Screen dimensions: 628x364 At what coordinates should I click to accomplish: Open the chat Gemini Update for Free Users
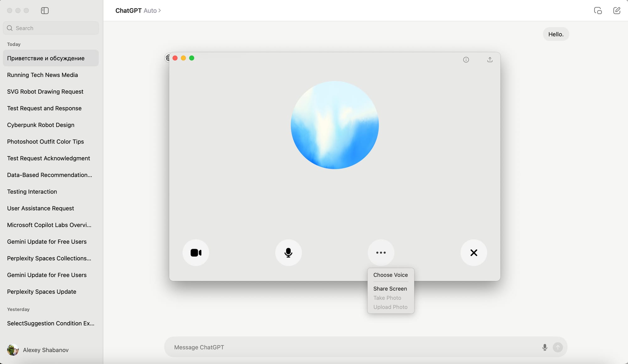pyautogui.click(x=47, y=242)
